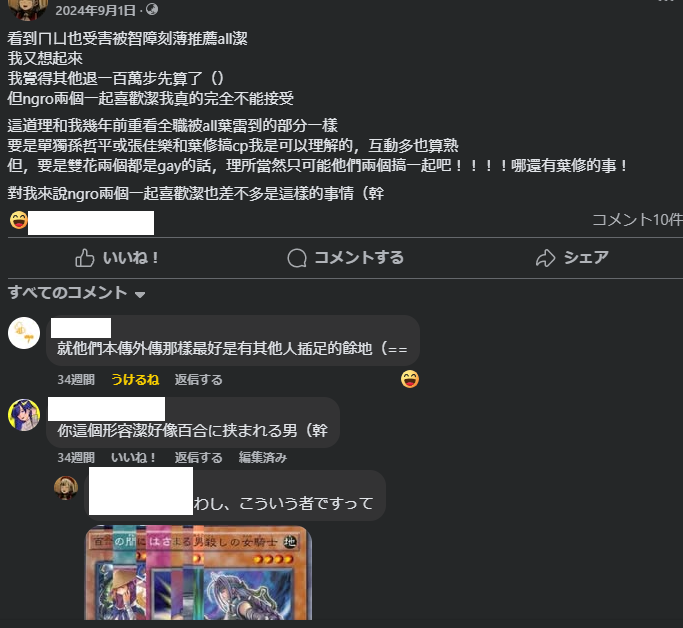Open the reply author's small avatar
Screen dimensions: 683x628
click(66, 488)
